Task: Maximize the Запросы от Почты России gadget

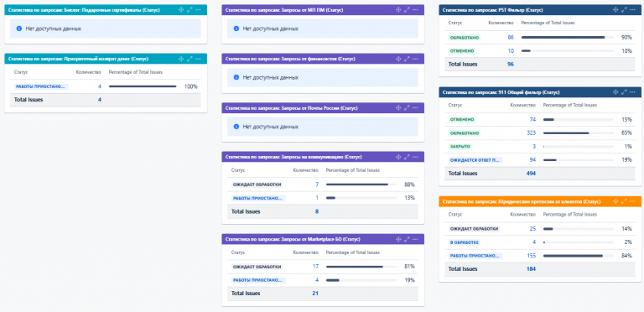Action: (407, 107)
